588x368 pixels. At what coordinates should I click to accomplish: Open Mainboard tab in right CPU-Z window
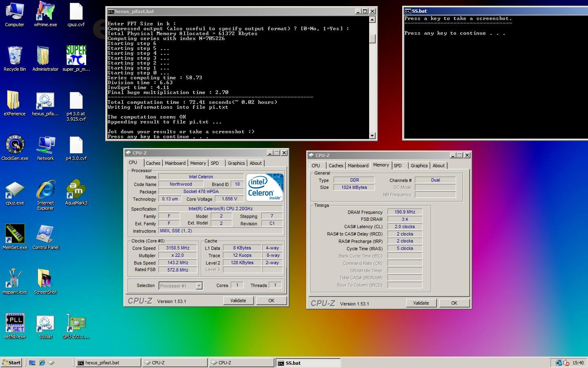(x=358, y=166)
